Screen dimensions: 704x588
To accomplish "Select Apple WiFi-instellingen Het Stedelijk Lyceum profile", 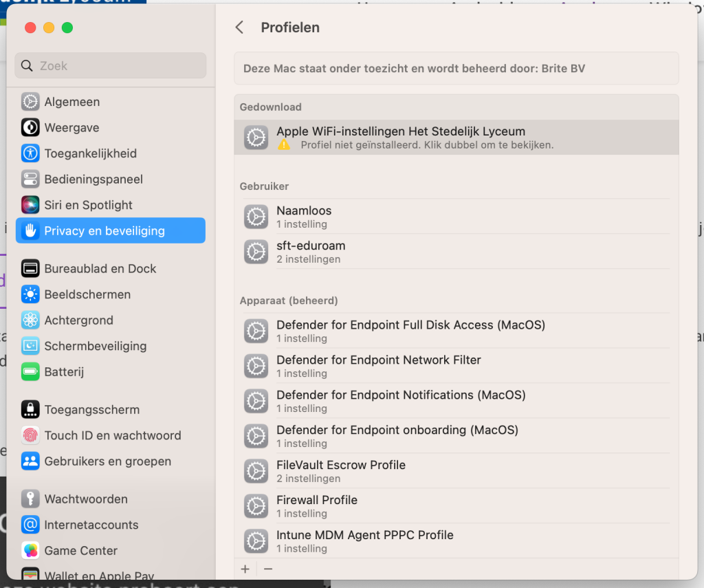I will [x=400, y=137].
